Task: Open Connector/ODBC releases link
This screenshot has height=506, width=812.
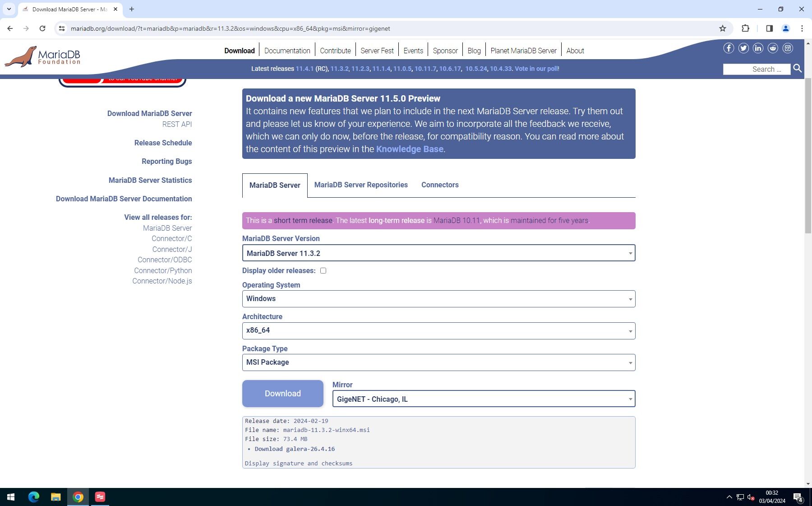Action: [x=165, y=260]
